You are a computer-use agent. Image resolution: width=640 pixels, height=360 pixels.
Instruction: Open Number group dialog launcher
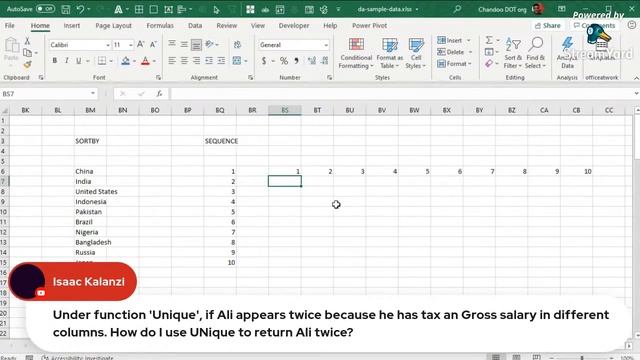(329, 78)
